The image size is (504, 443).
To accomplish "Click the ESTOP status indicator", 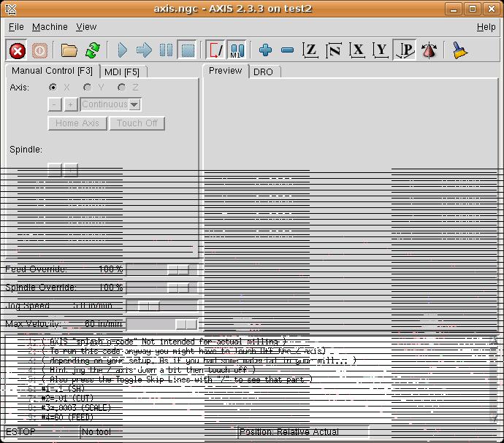I will coord(42,432).
